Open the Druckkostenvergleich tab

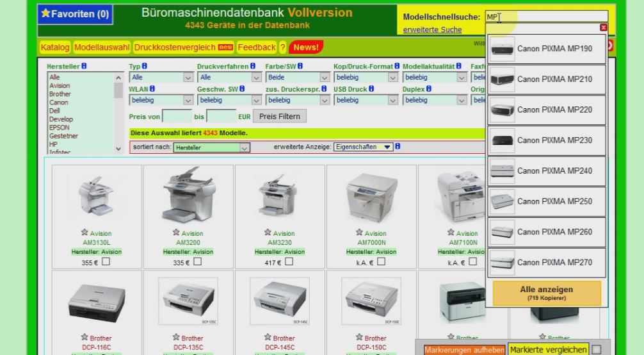click(184, 47)
